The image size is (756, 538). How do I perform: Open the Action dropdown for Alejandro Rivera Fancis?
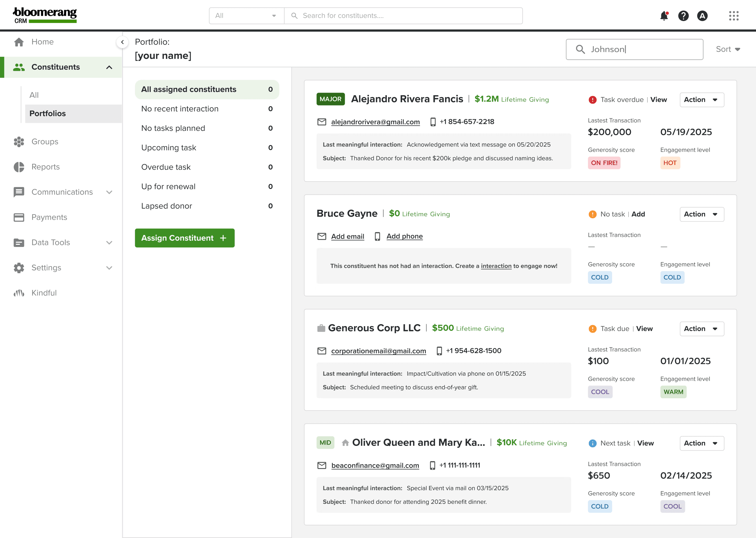(701, 99)
